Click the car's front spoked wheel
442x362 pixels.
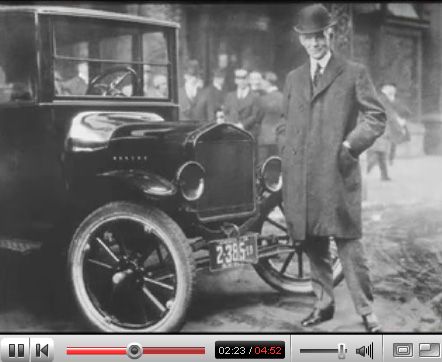pos(131,267)
